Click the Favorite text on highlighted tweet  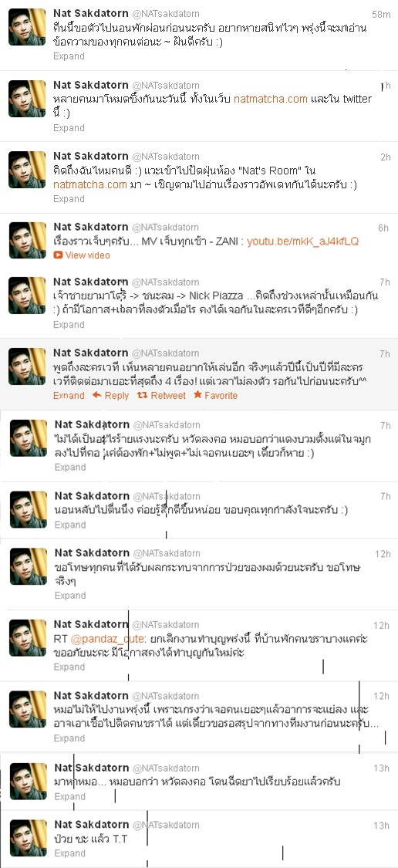[x=221, y=395]
